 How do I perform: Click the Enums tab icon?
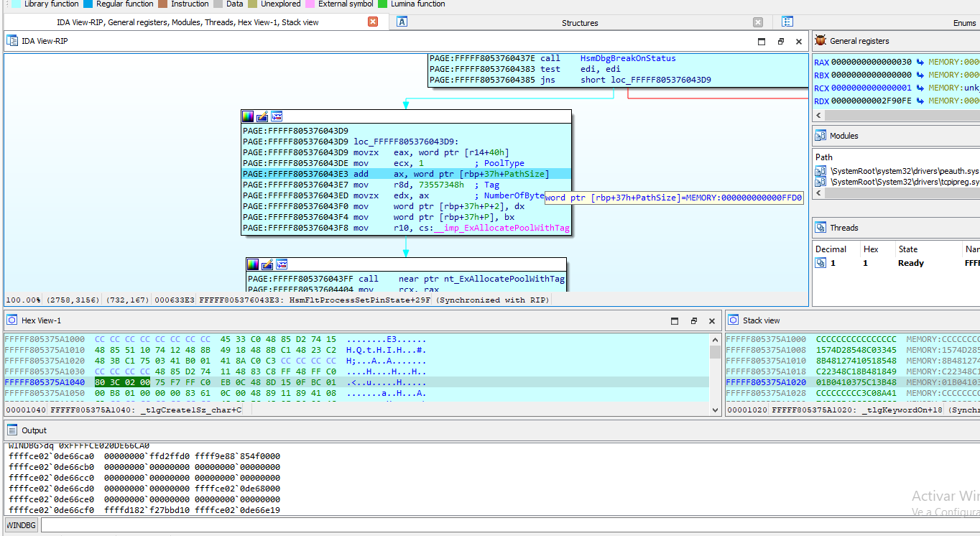(x=787, y=22)
